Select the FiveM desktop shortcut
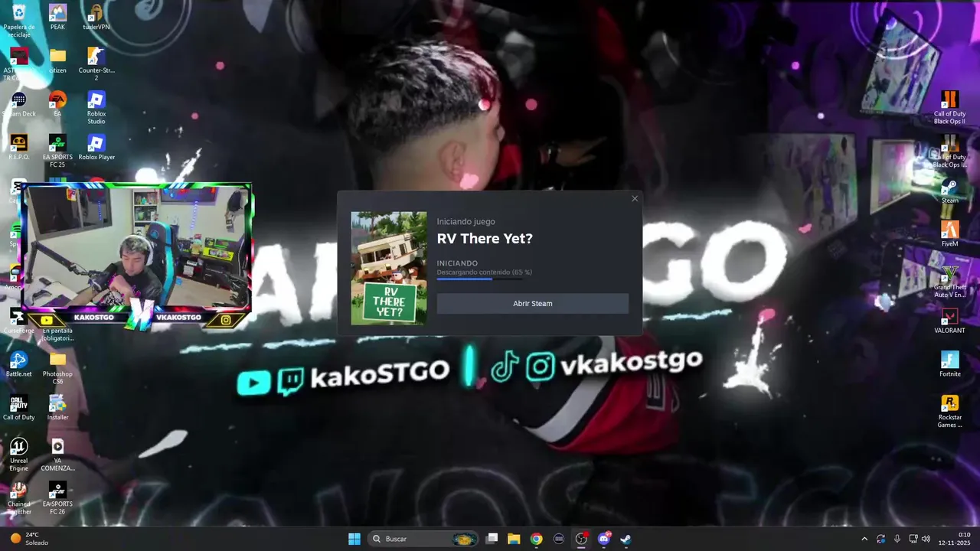 click(x=949, y=234)
